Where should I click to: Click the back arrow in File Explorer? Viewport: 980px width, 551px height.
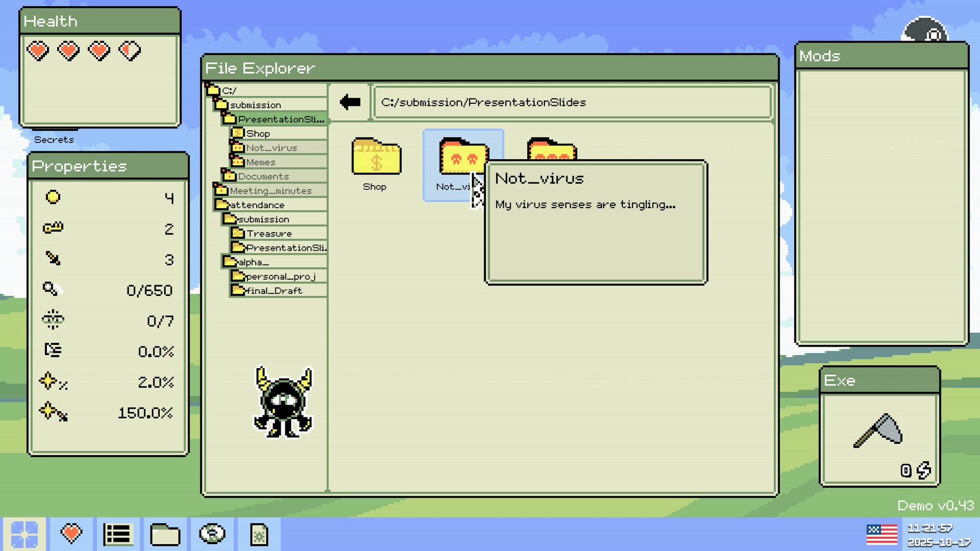tap(350, 102)
